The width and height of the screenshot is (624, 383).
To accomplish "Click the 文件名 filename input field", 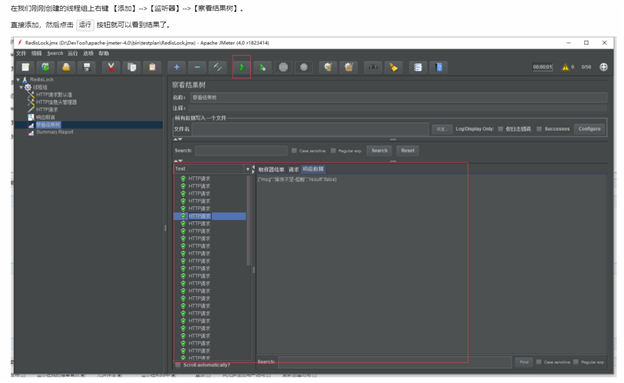I will 310,129.
